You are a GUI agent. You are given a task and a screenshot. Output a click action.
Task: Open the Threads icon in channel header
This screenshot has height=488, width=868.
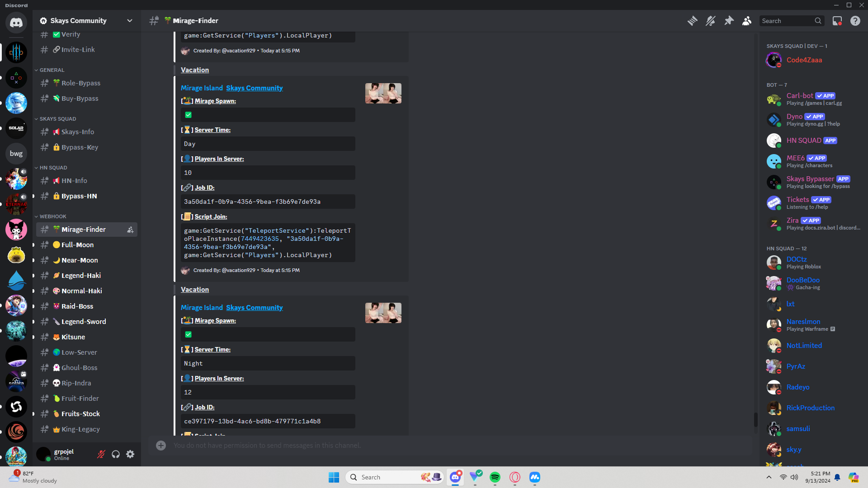pyautogui.click(x=692, y=21)
